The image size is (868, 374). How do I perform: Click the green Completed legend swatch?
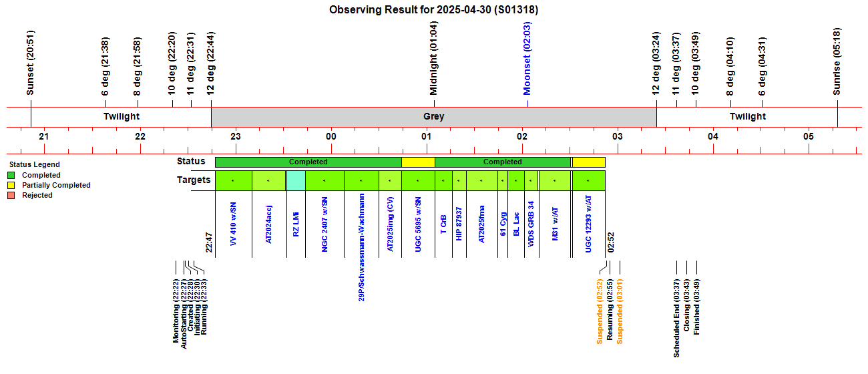(11, 175)
